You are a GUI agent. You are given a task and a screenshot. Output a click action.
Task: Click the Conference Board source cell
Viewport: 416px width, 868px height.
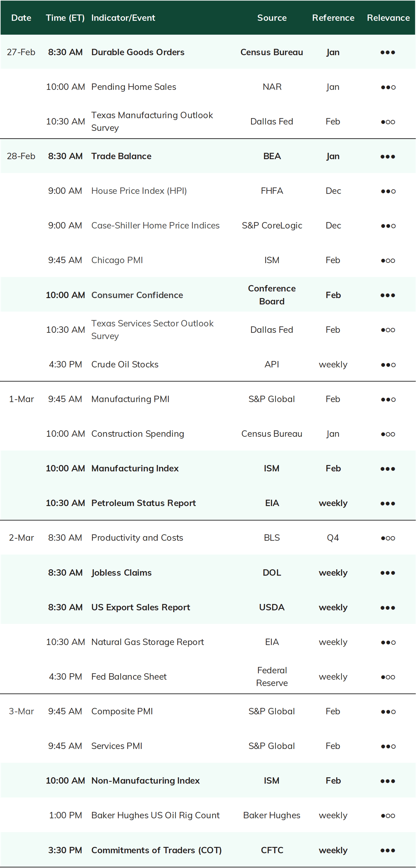272,295
